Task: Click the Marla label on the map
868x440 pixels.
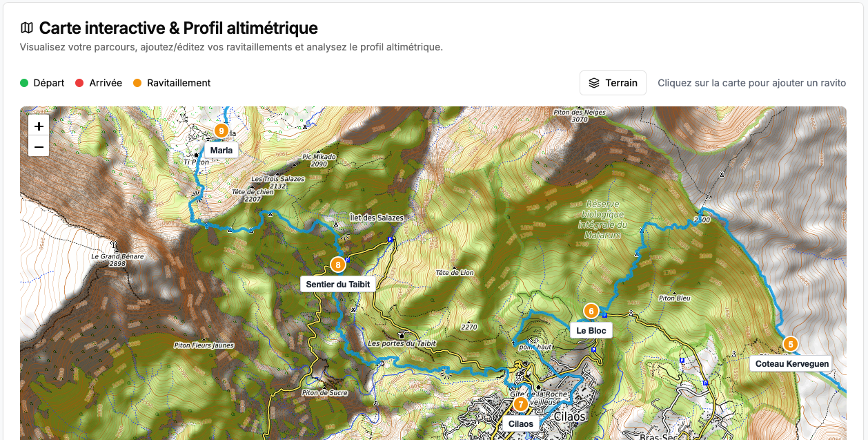Action: 221,151
